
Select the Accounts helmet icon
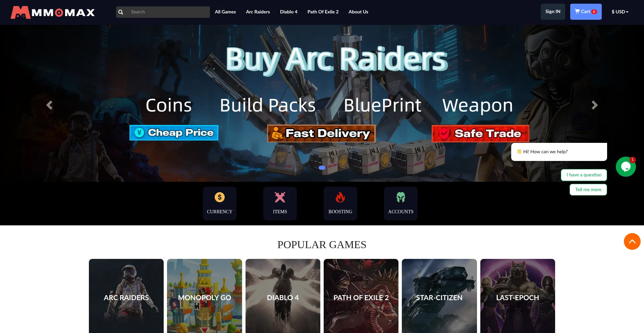(x=401, y=197)
